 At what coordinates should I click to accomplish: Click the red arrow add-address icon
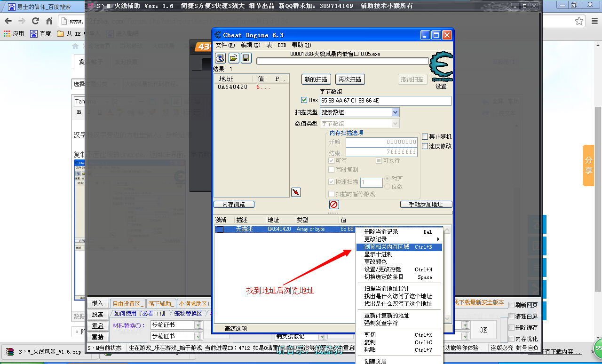296,192
